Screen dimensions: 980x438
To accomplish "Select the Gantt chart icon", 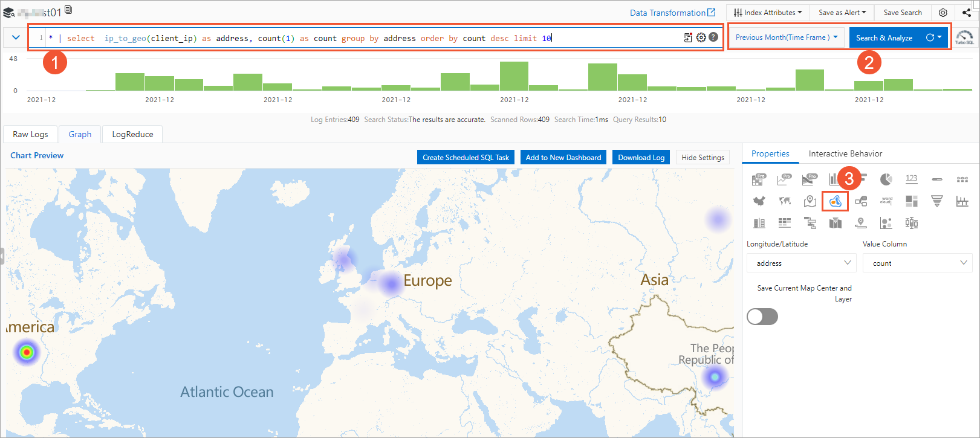I will 810,224.
